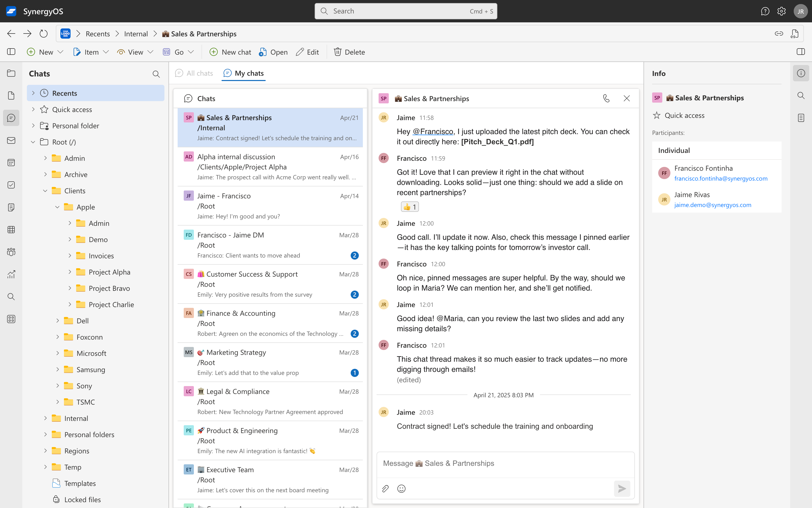Open the Go dropdown menu
The image size is (812, 508).
(x=178, y=52)
